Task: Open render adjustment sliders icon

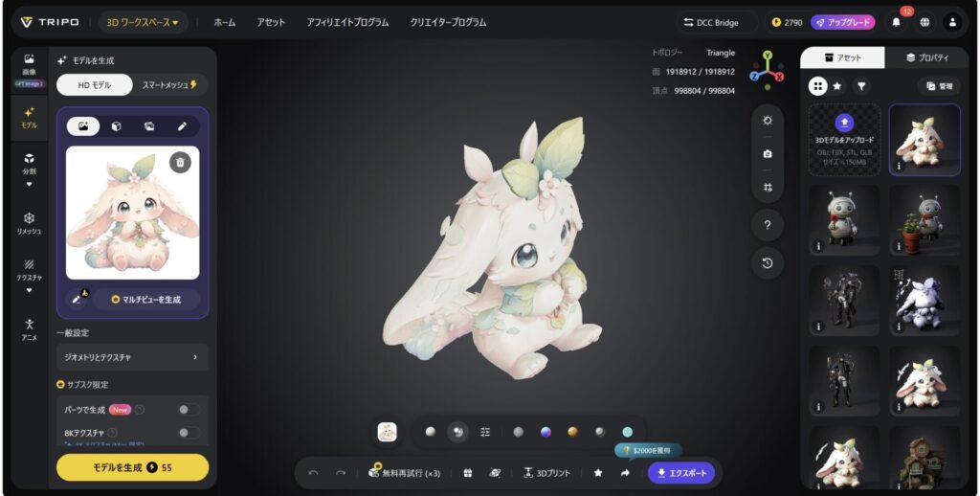Action: [485, 432]
